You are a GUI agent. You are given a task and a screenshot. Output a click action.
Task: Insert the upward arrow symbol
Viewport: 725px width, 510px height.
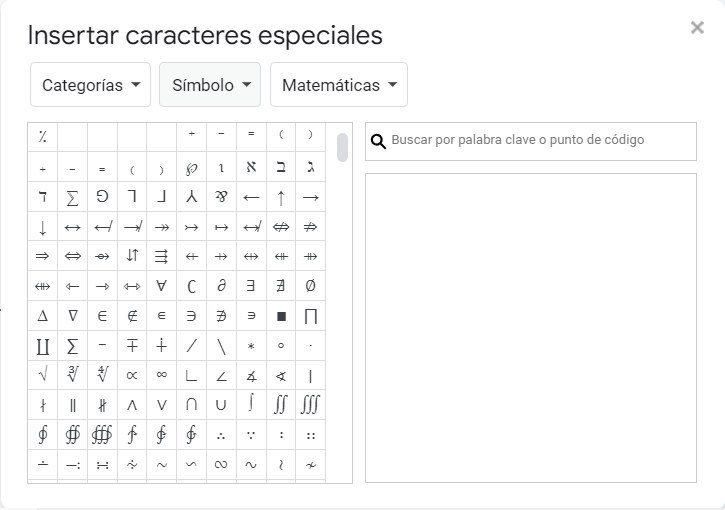pyautogui.click(x=281, y=198)
